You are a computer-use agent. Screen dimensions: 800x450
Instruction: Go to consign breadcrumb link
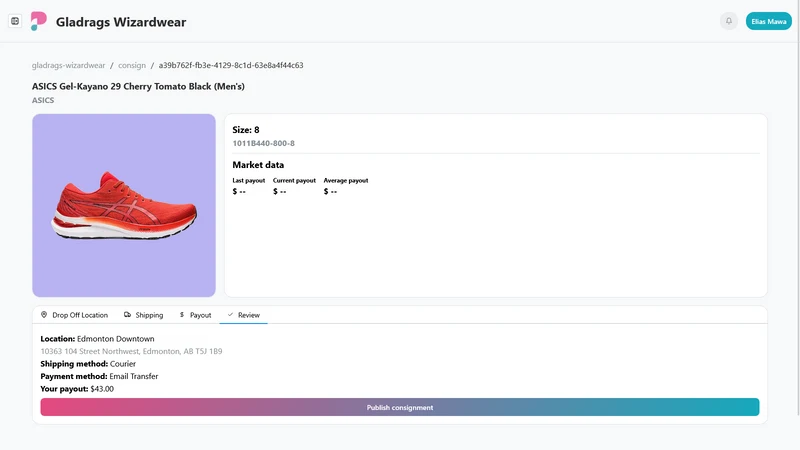click(x=132, y=65)
